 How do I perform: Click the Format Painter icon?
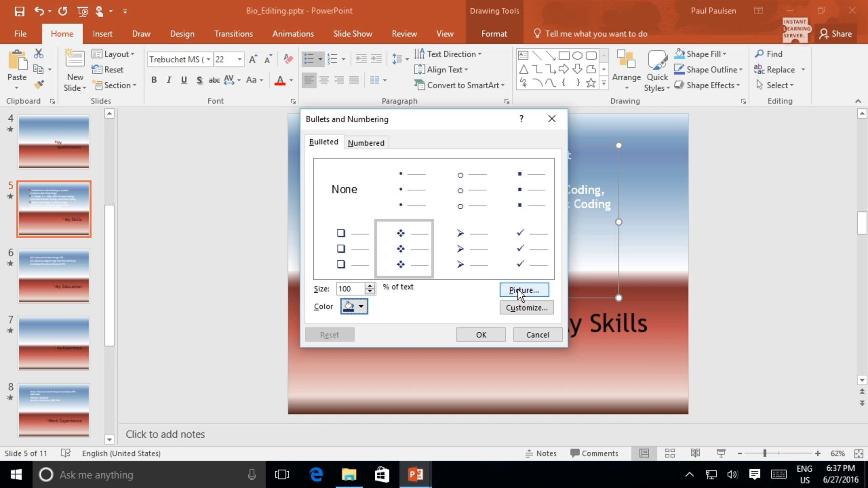(39, 84)
